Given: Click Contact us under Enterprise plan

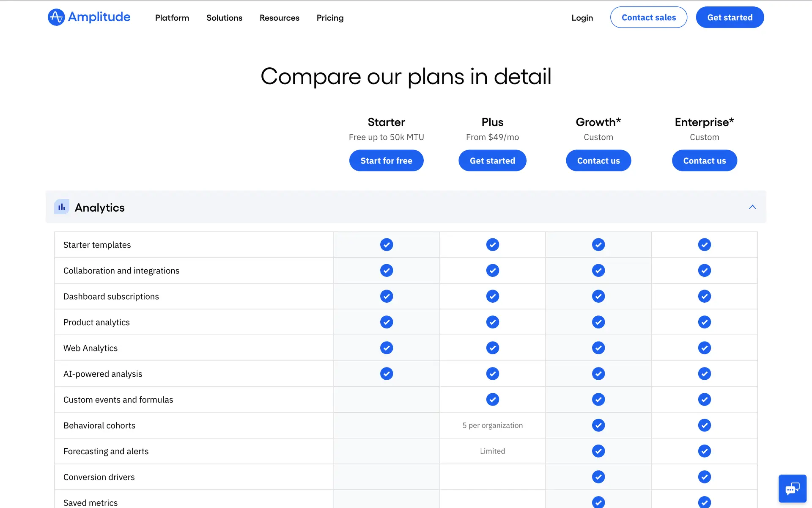Looking at the screenshot, I should pos(704,160).
